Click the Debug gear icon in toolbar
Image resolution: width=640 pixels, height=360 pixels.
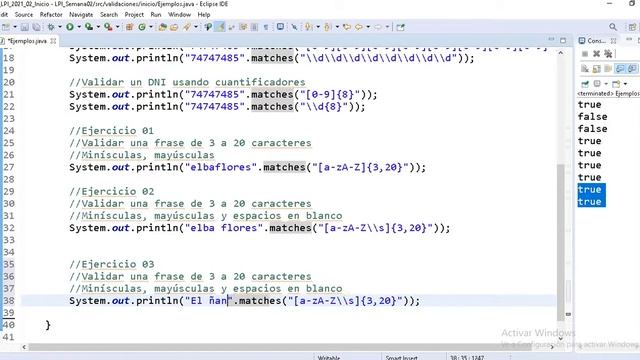pyautogui.click(x=51, y=27)
